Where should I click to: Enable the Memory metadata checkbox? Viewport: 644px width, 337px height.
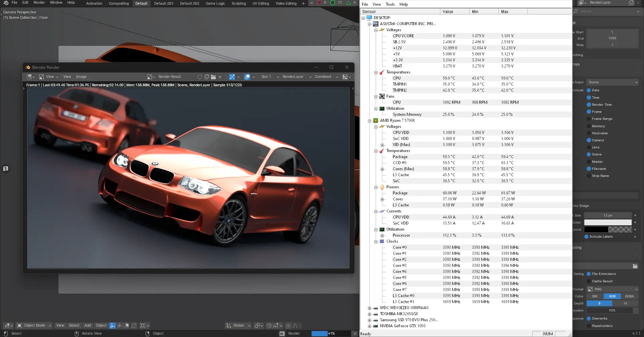589,126
